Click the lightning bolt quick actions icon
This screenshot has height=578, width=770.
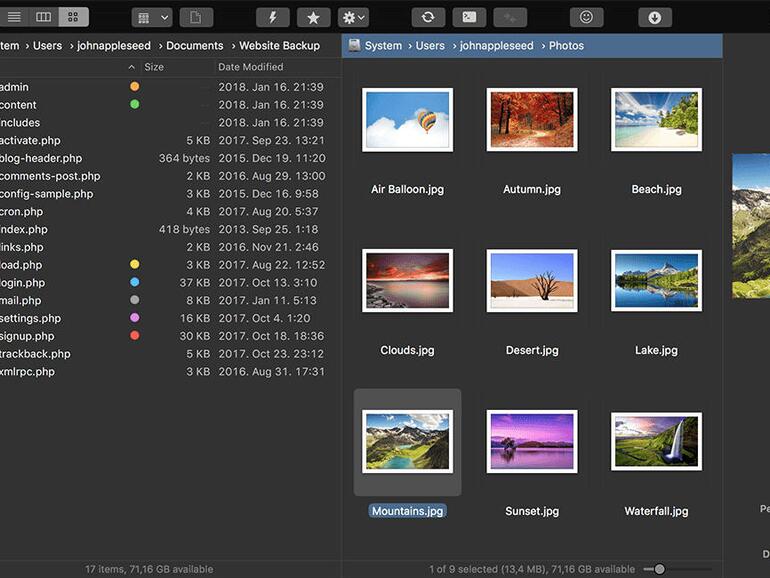(273, 17)
